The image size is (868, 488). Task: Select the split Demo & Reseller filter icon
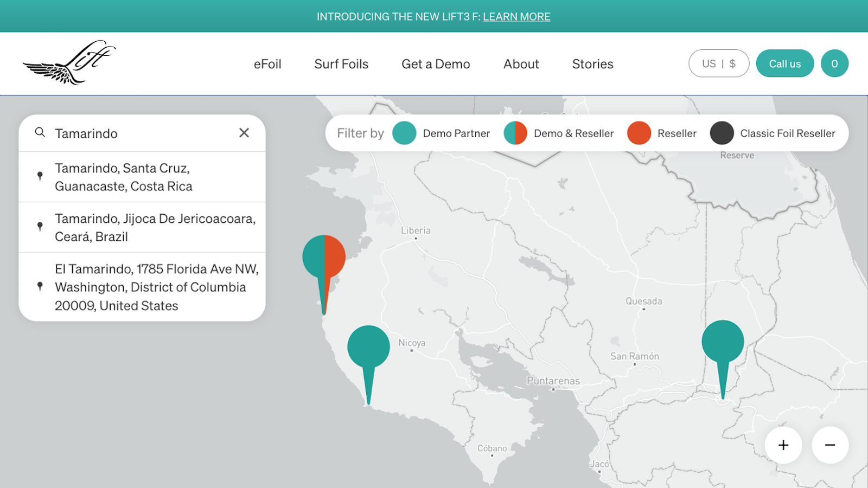516,133
